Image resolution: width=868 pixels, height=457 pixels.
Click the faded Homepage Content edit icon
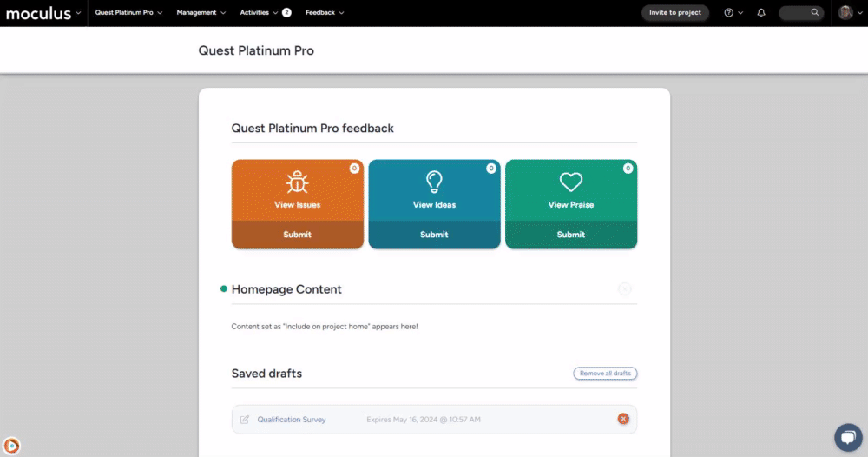click(625, 289)
